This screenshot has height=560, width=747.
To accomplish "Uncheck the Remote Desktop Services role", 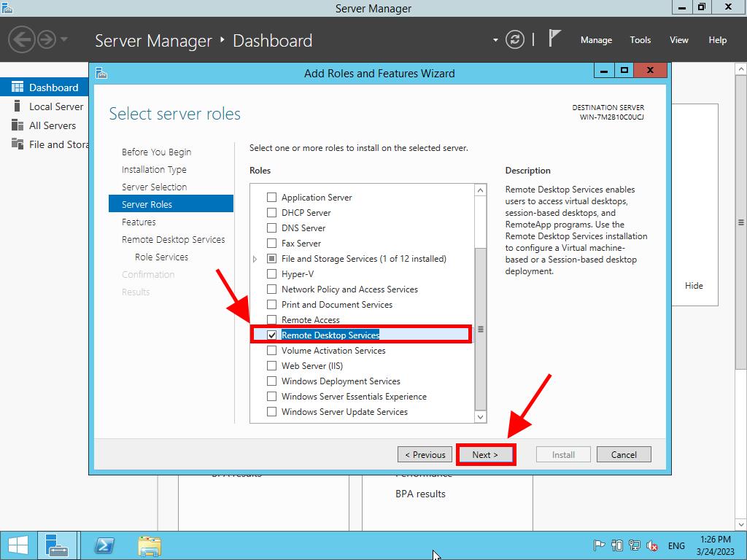I will 271,335.
